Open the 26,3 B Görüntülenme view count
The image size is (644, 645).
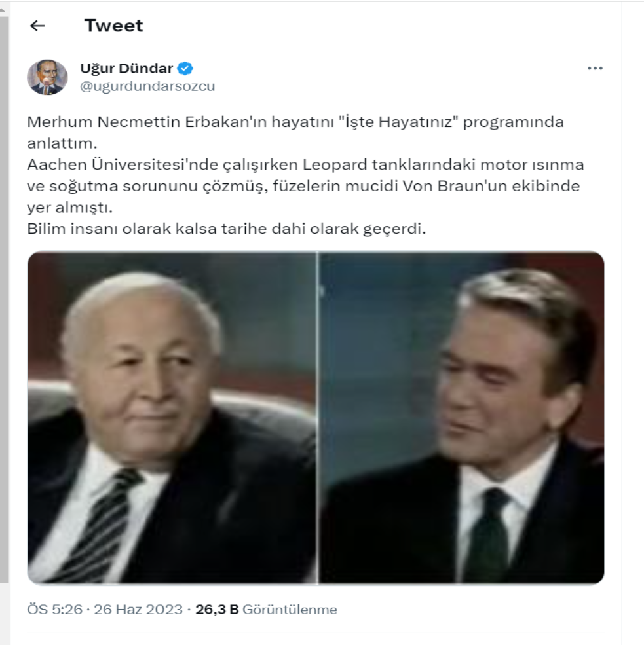tap(266, 609)
